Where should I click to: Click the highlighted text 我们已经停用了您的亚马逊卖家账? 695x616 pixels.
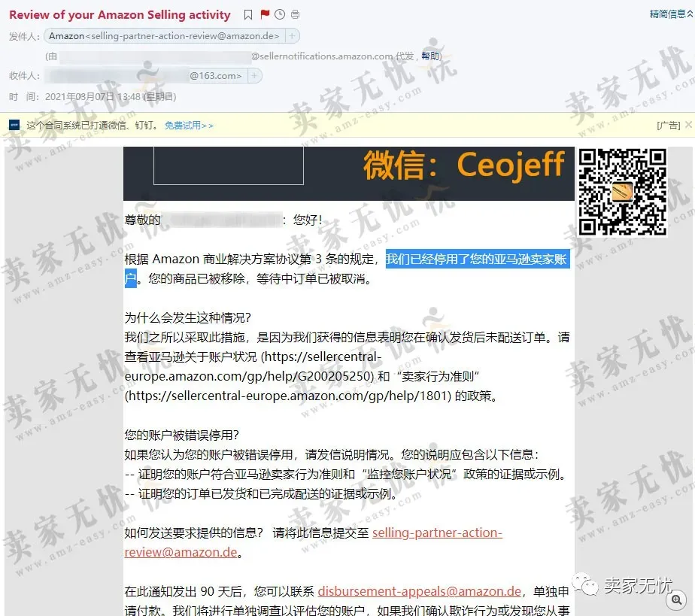click(x=477, y=259)
